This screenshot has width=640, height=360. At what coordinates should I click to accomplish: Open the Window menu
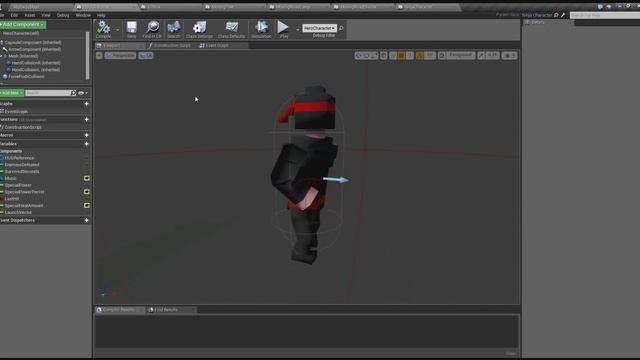[x=83, y=16]
